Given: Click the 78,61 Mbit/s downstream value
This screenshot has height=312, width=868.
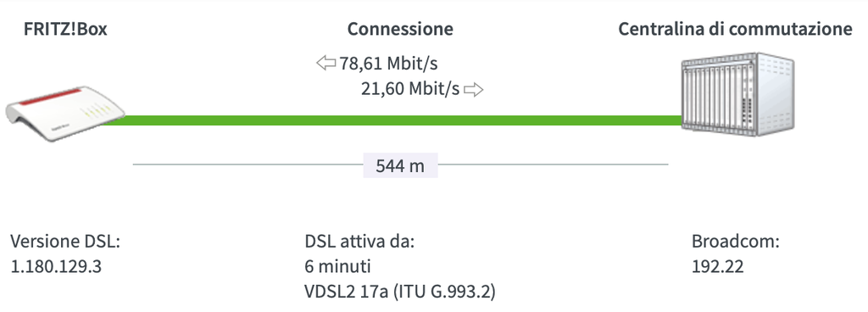Looking at the screenshot, I should tap(388, 64).
